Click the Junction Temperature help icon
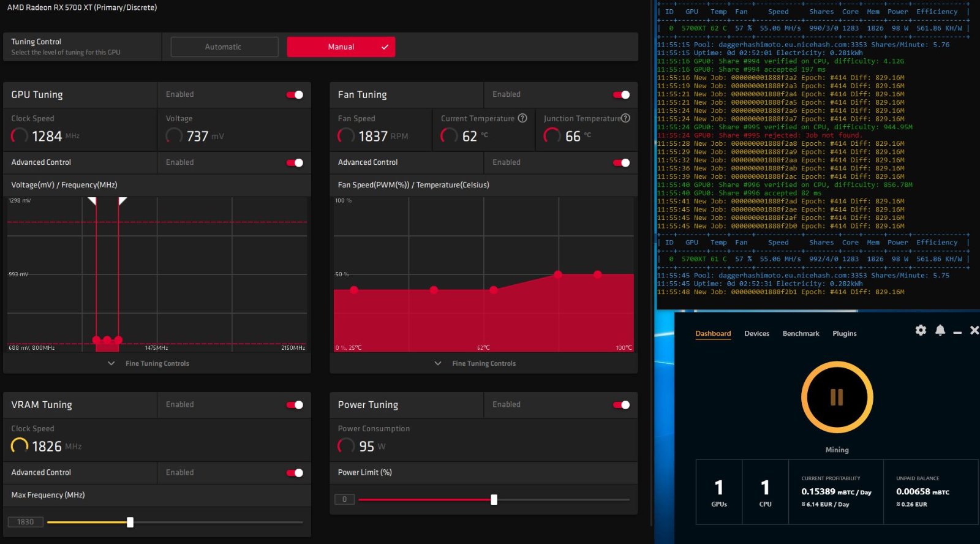Screen dimensions: 980x544 pos(625,118)
